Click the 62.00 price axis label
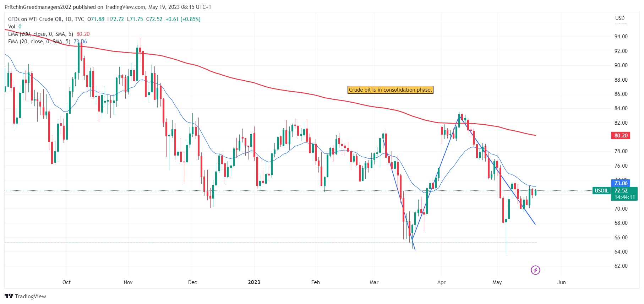Image resolution: width=644 pixels, height=304 pixels. (x=621, y=266)
